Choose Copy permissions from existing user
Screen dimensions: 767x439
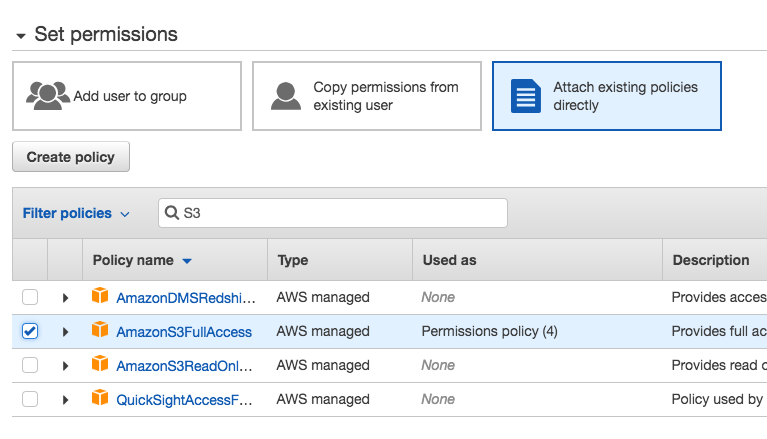pyautogui.click(x=367, y=96)
